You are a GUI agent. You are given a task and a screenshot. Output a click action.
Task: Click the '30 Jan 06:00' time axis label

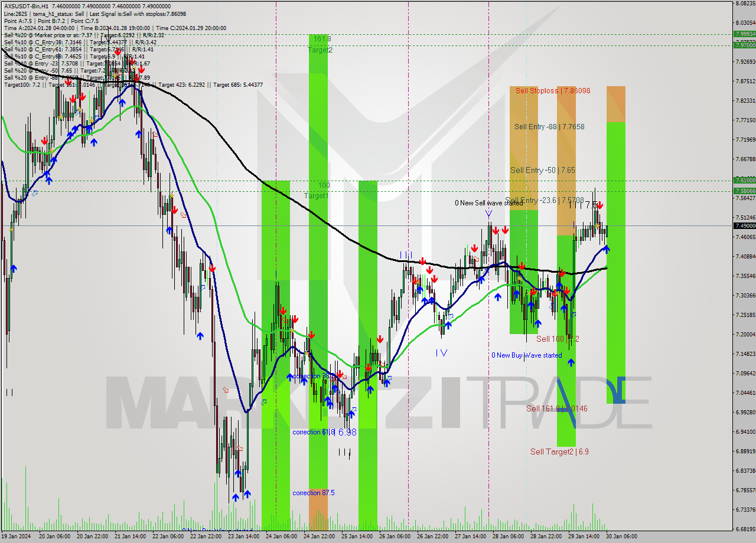[623, 537]
